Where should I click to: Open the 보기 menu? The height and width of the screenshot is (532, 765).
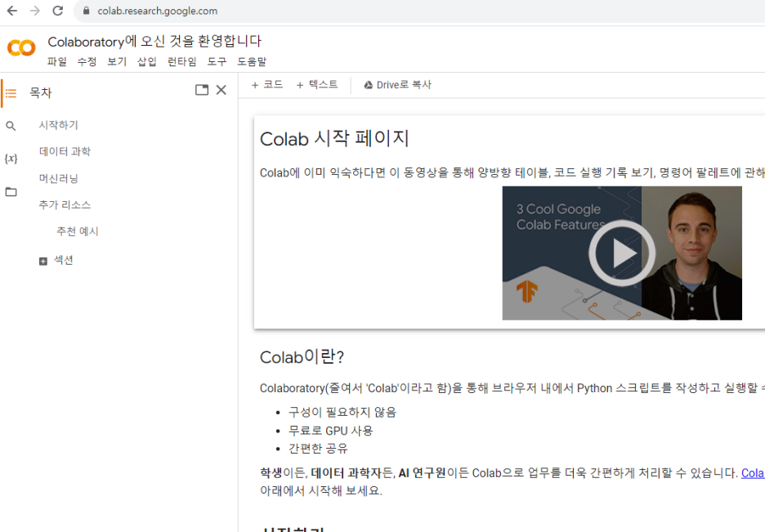117,61
